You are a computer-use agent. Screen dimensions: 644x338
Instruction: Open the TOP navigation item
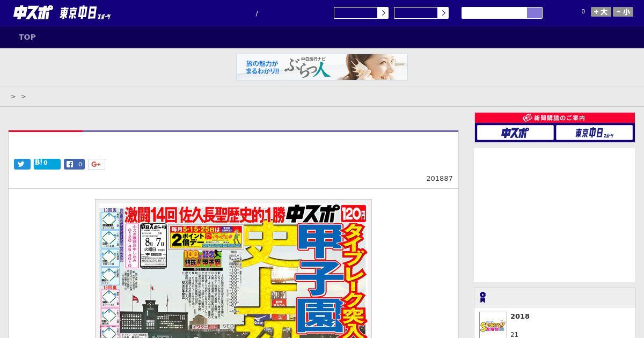27,37
